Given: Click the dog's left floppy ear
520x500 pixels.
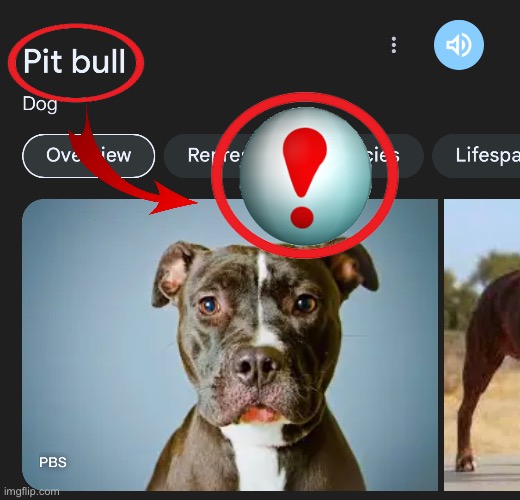Looking at the screenshot, I should (x=173, y=273).
